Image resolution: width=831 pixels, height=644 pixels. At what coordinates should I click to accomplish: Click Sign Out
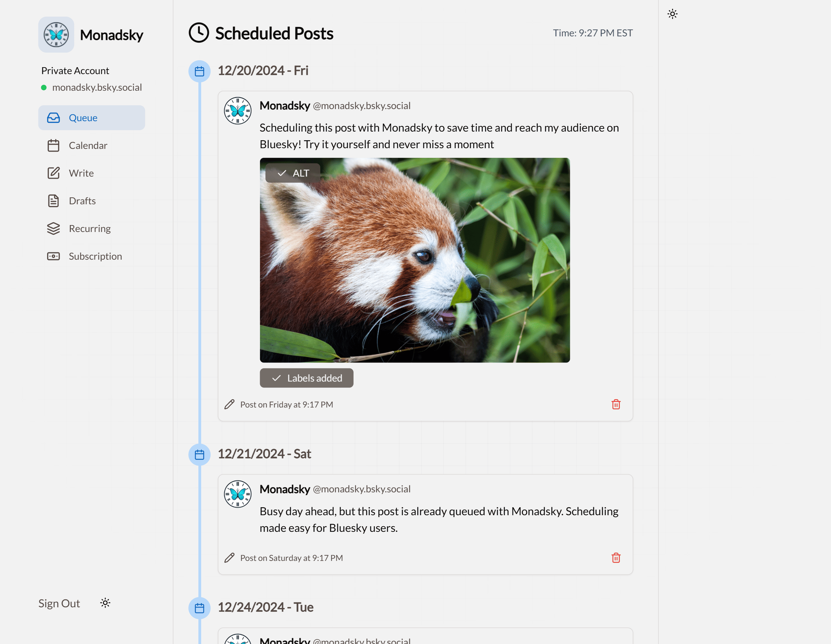pyautogui.click(x=59, y=603)
